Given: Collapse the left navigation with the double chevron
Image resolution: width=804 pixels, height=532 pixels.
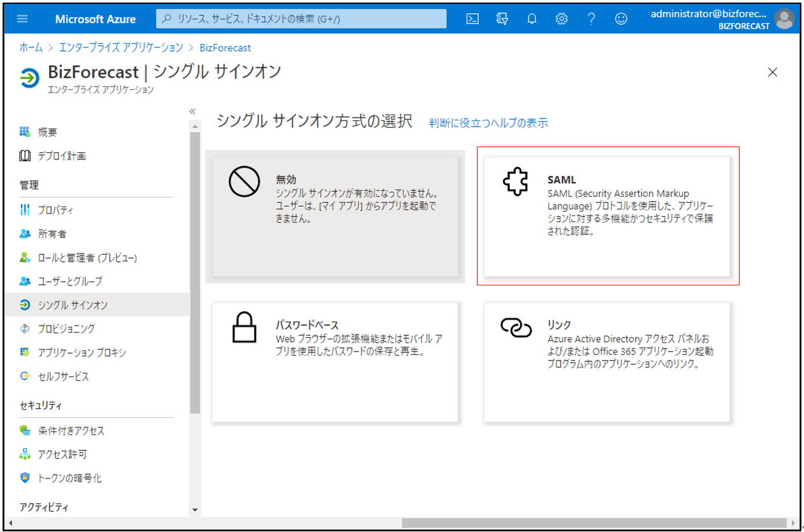Looking at the screenshot, I should point(193,111).
